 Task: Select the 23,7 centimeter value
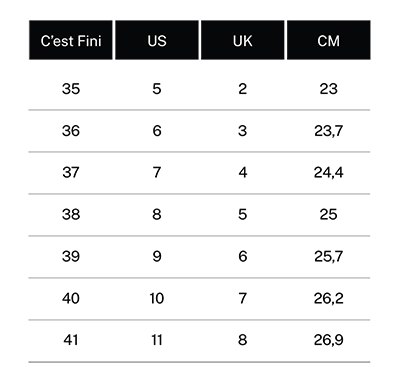[x=328, y=131]
